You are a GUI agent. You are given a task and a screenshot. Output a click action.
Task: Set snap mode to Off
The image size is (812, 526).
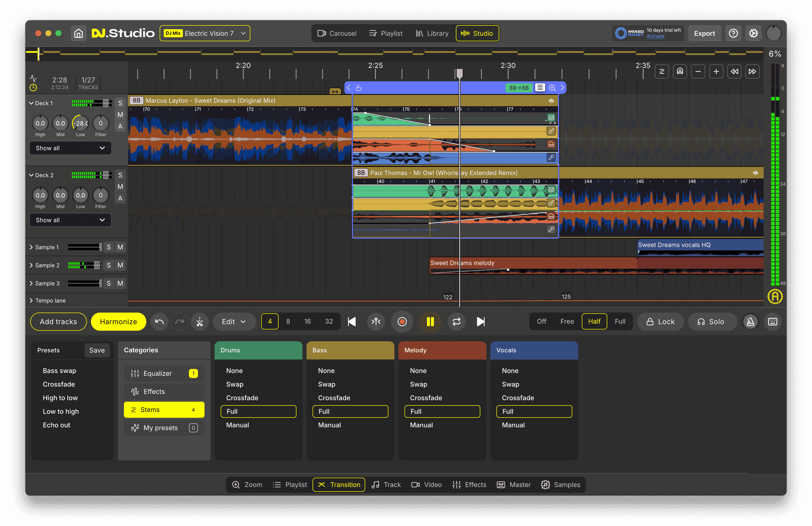click(541, 321)
